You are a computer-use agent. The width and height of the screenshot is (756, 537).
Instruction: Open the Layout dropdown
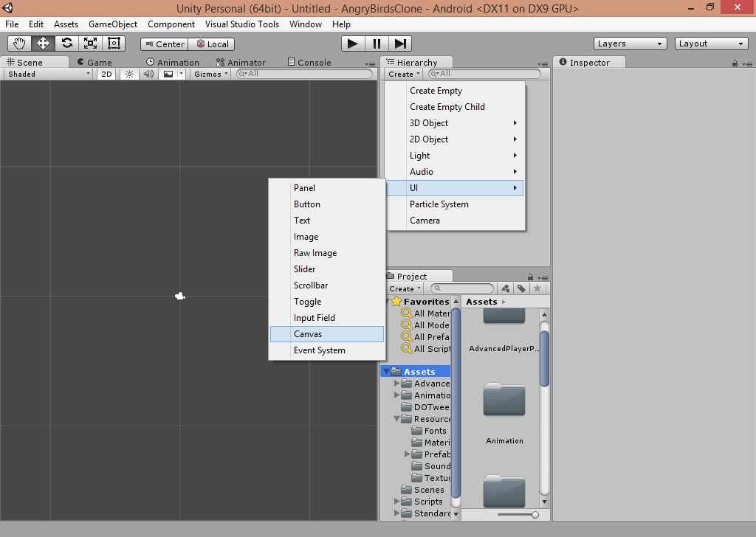(x=711, y=44)
